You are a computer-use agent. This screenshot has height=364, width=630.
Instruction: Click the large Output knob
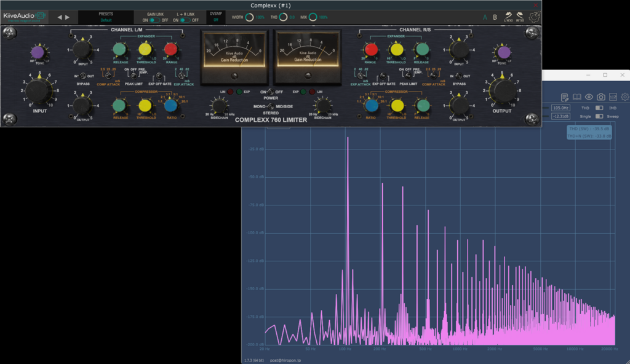(502, 90)
